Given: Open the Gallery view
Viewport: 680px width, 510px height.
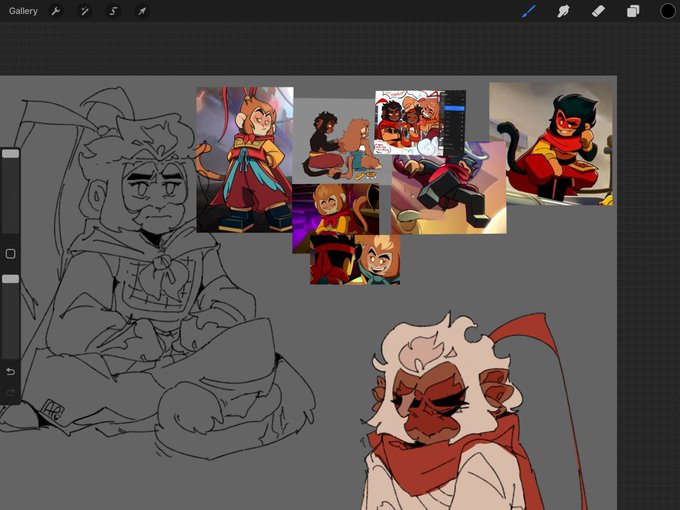Looking at the screenshot, I should point(23,11).
